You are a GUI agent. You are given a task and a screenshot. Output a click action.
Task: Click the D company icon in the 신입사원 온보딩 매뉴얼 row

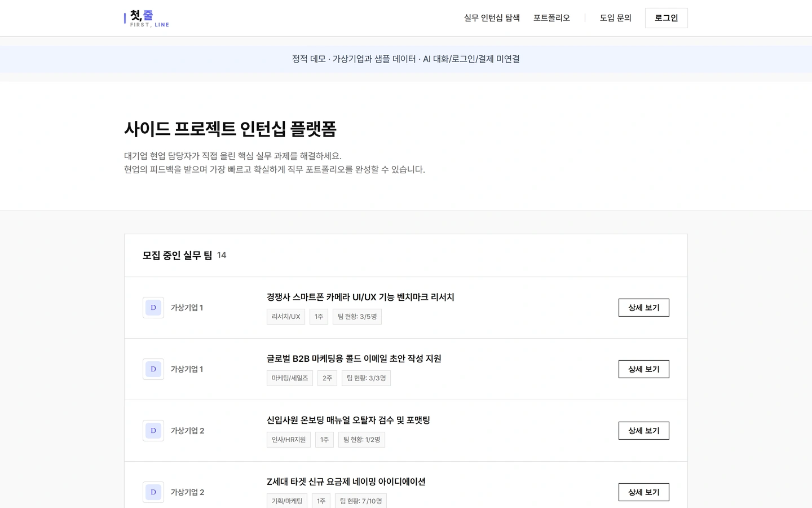[x=153, y=431]
